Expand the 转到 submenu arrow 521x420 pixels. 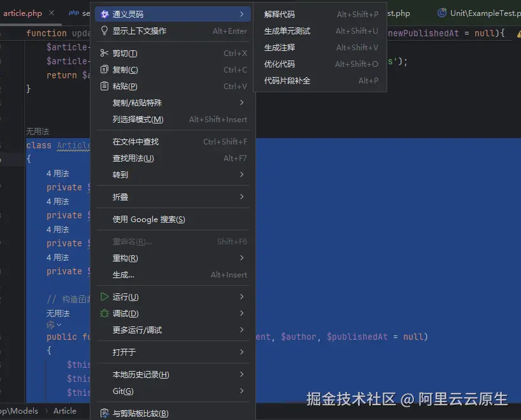coord(241,174)
